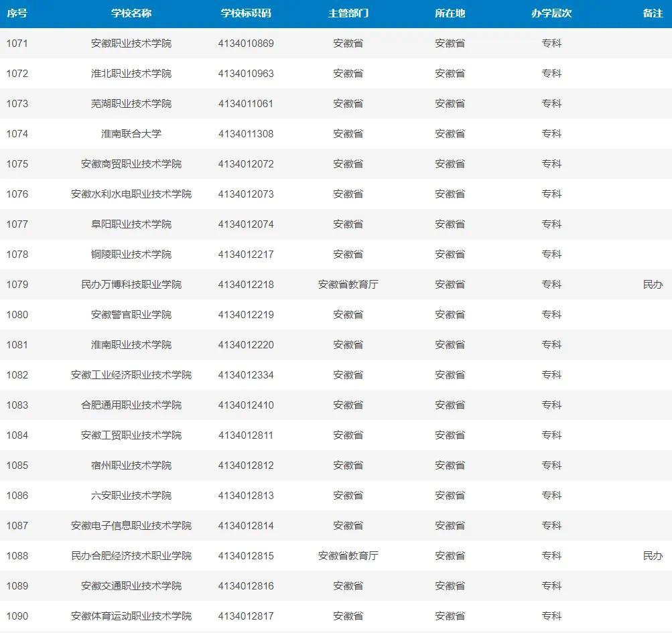Select school name 淮南职业技术学院

(x=131, y=344)
